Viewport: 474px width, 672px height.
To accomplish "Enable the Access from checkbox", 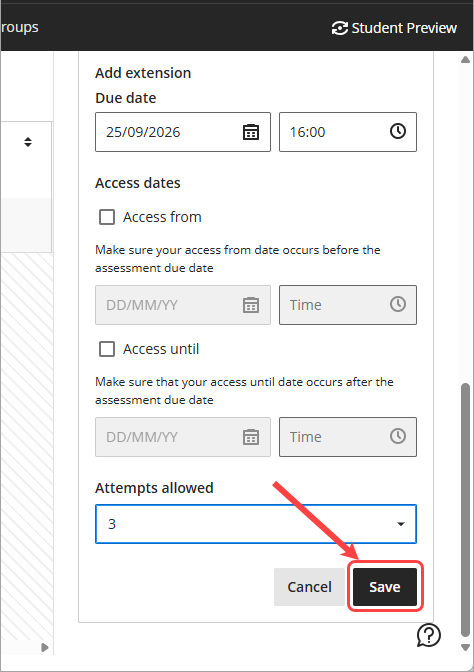I will point(107,217).
